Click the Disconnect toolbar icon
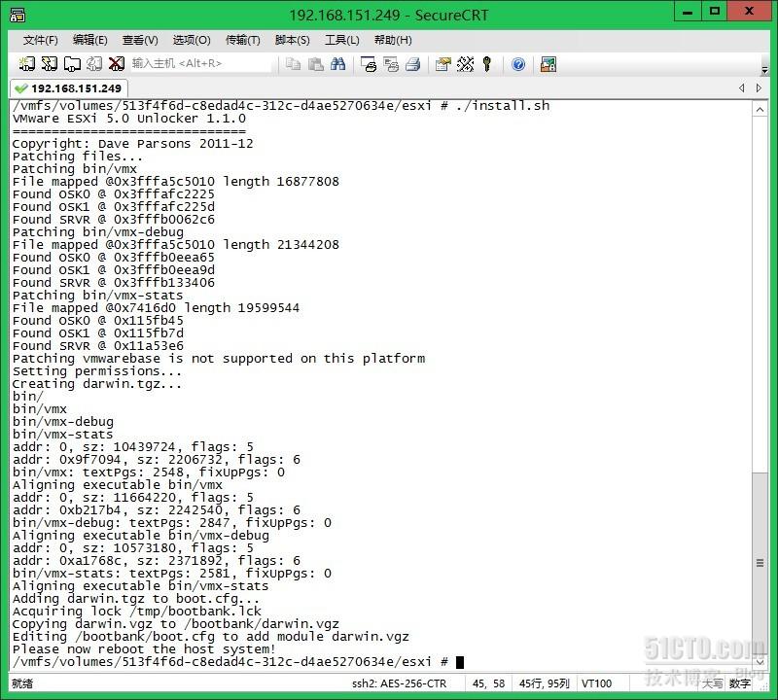Screen dimensions: 778x700 pyautogui.click(x=117, y=64)
